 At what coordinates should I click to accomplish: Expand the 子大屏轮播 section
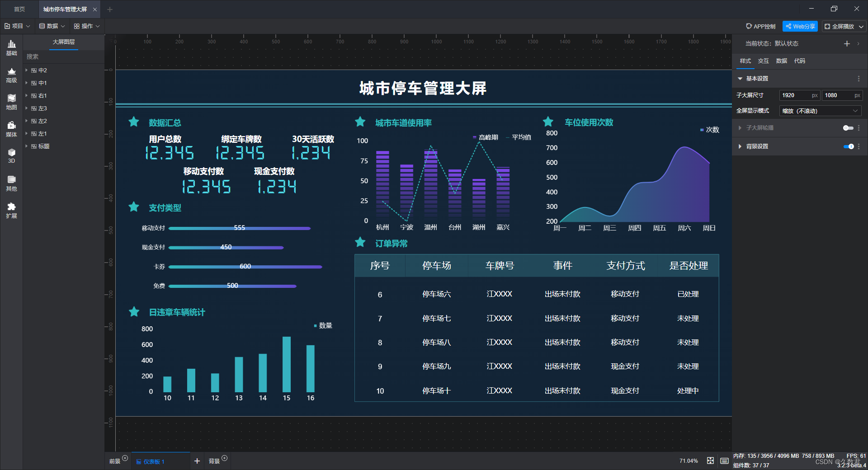click(x=740, y=128)
